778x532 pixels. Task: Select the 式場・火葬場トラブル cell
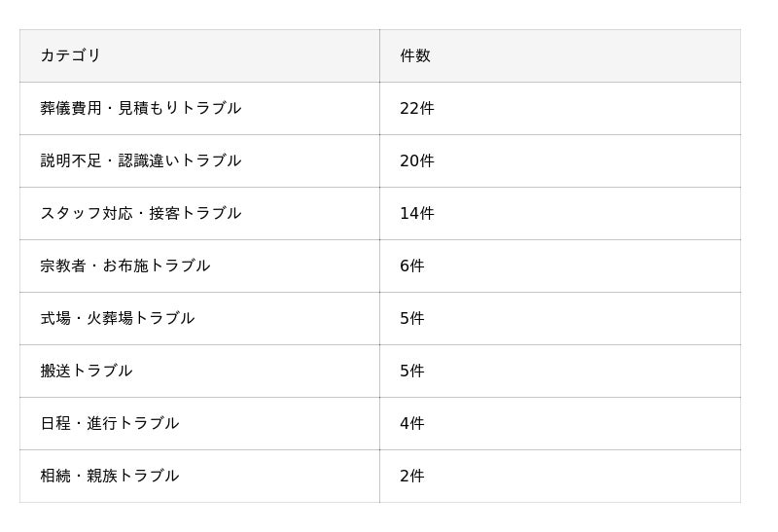pyautogui.click(x=117, y=318)
